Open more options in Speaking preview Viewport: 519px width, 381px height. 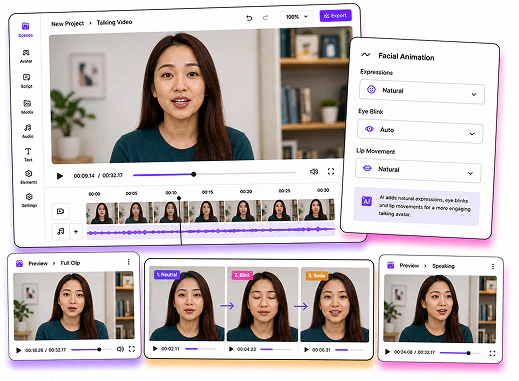click(x=493, y=266)
